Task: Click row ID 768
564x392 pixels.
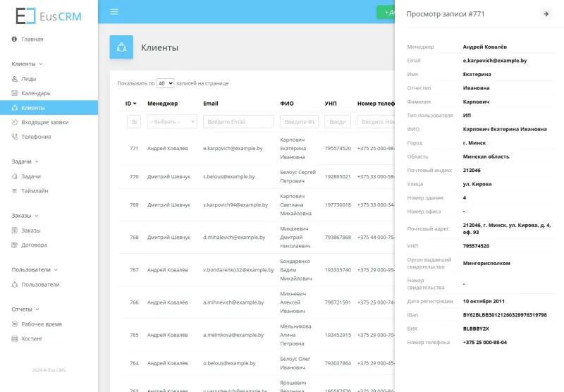Action: [x=134, y=238]
